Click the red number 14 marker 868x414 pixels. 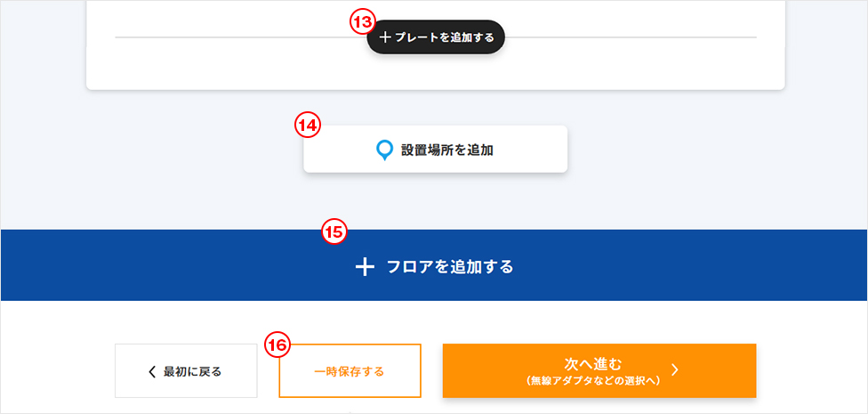(307, 126)
